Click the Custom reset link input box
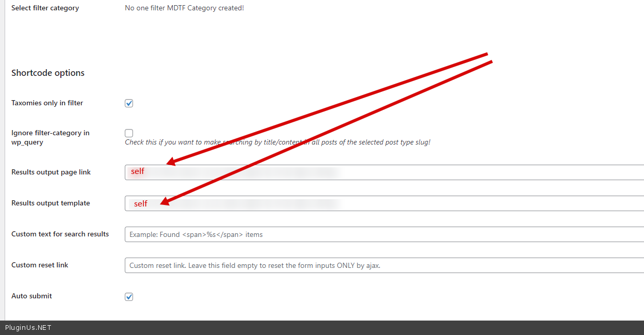Screen dimensions: 644x335 point(384,265)
